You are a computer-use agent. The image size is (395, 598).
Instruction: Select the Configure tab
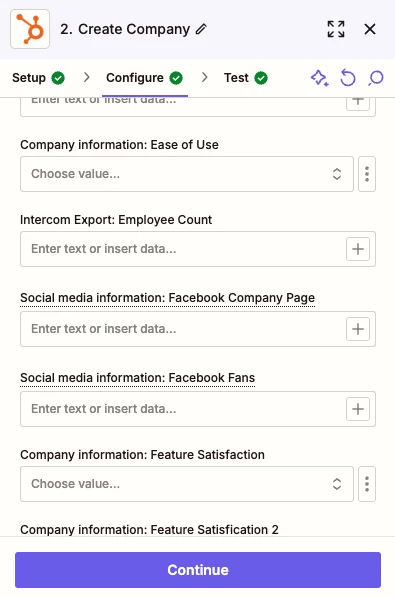[145, 78]
